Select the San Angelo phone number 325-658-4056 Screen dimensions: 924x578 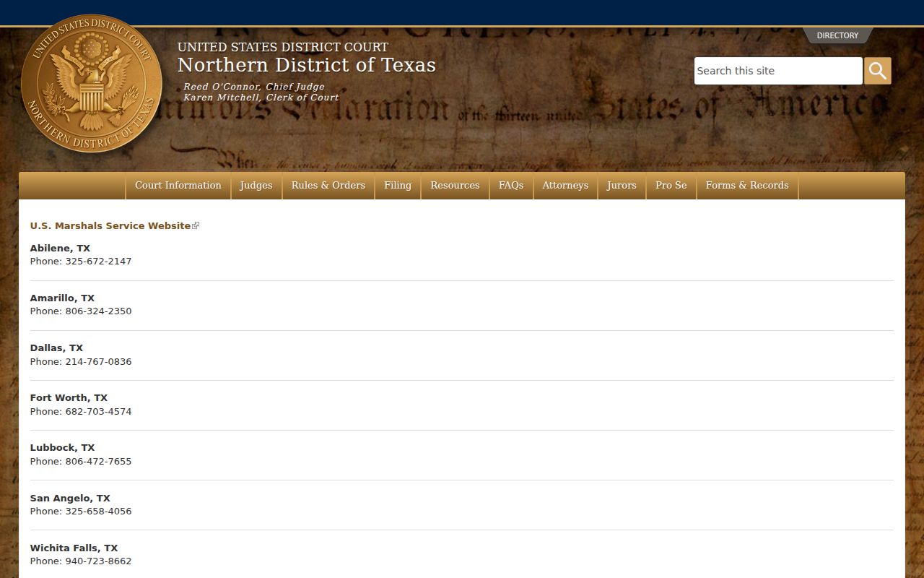coord(98,512)
